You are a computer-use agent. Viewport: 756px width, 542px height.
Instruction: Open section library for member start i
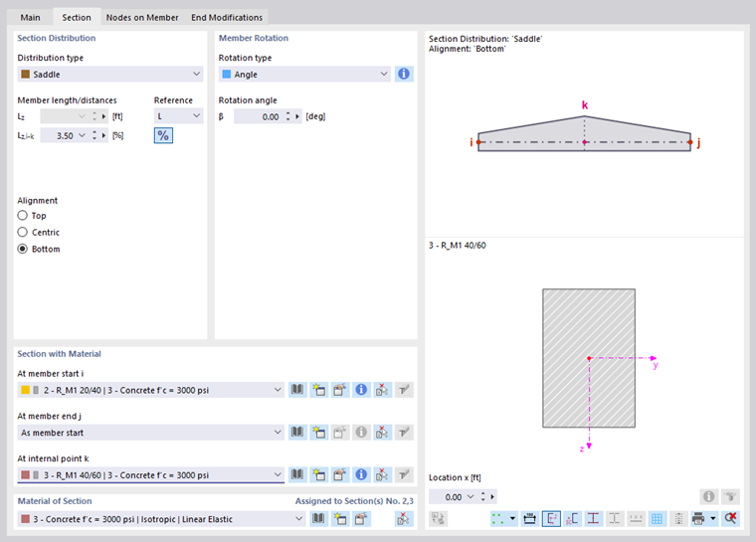point(297,390)
